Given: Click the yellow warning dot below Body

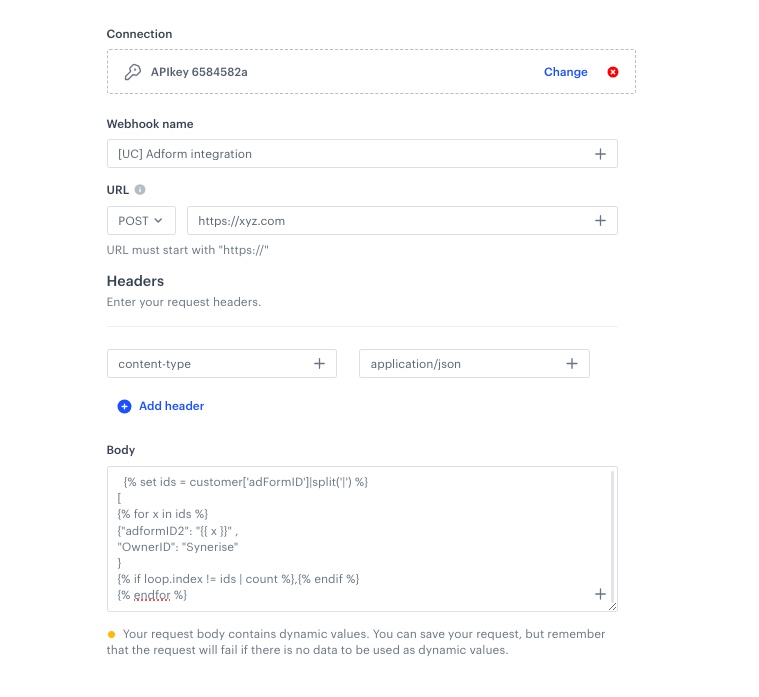Looking at the screenshot, I should click(112, 634).
